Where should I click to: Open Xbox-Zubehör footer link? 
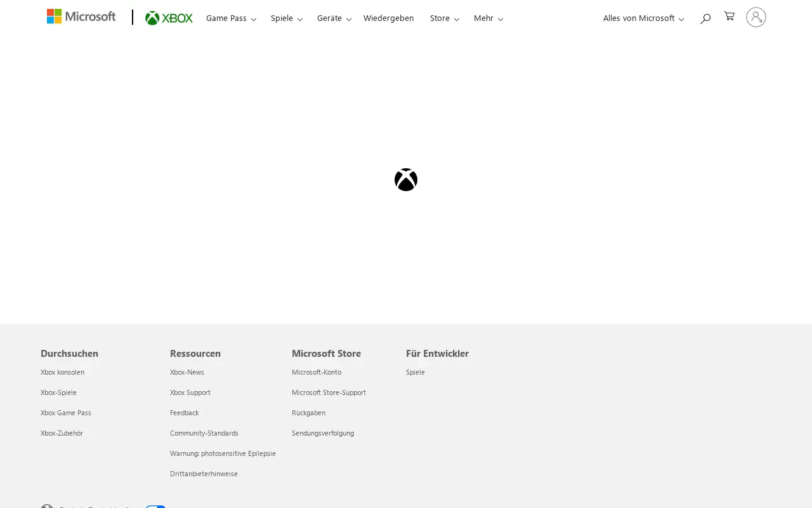[x=62, y=433]
